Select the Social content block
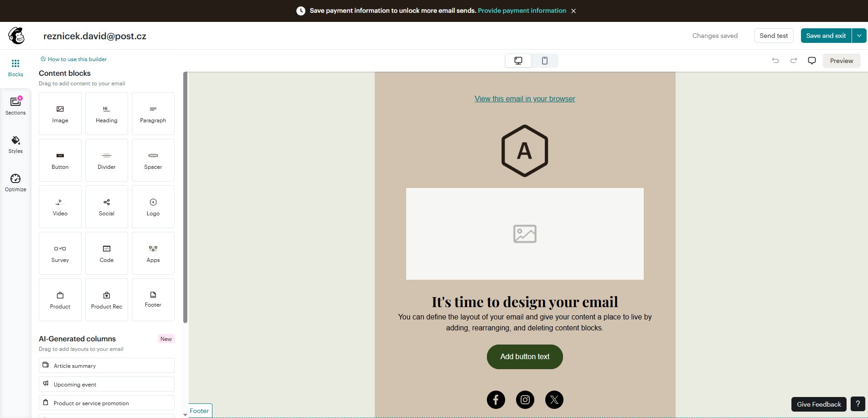 coord(107,207)
